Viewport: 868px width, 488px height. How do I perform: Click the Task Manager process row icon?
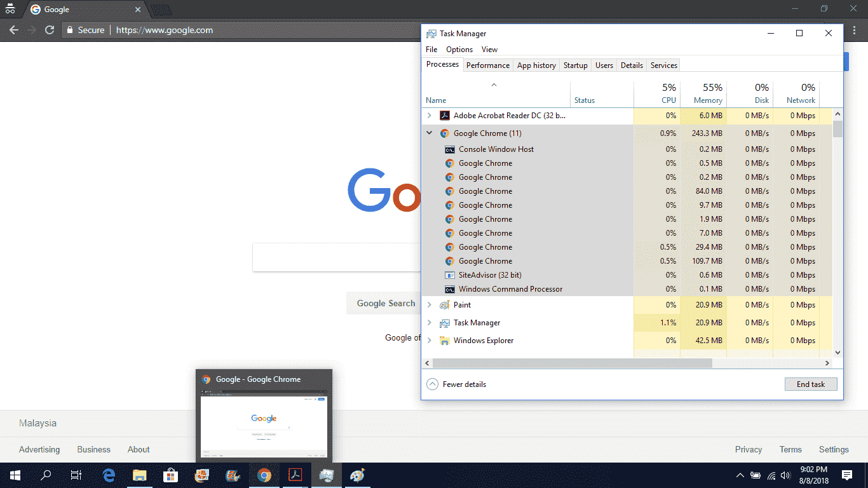coord(444,323)
